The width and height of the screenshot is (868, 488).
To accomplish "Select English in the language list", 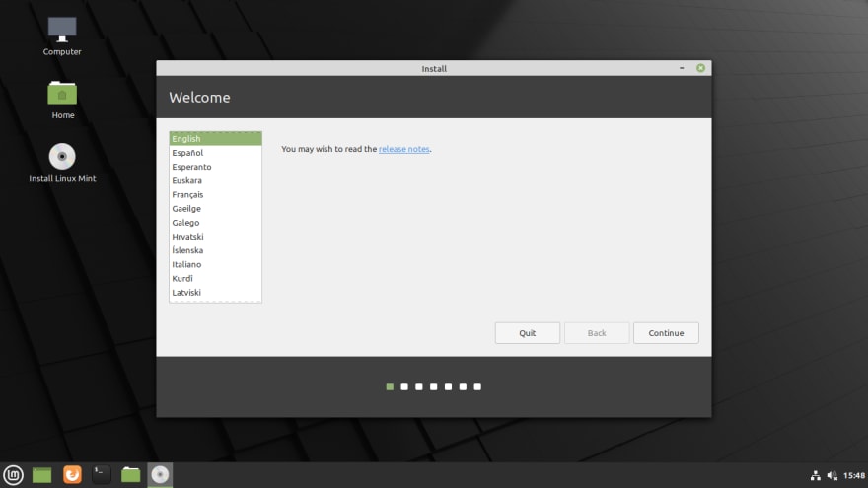I will 215,139.
